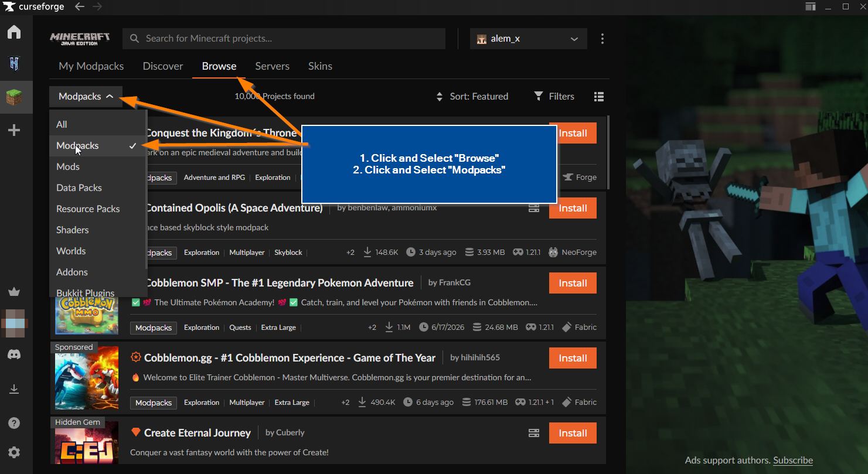
Task: Switch the list view layout icon
Action: click(598, 97)
